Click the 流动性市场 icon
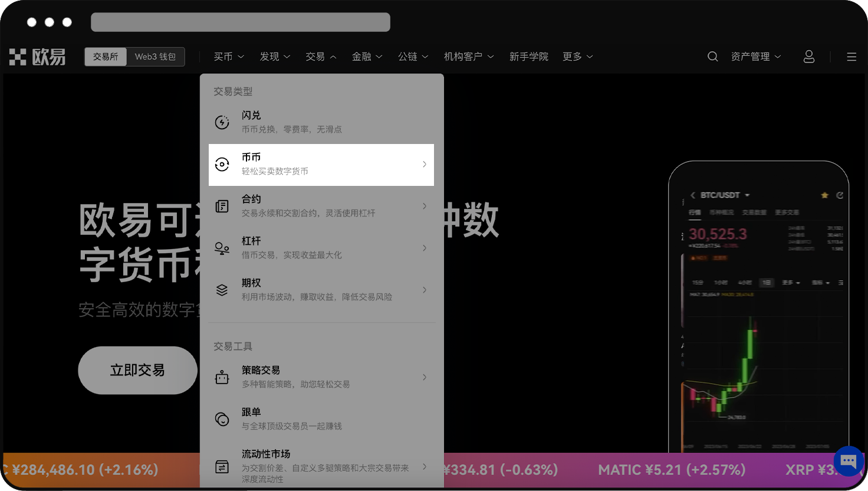 (222, 467)
